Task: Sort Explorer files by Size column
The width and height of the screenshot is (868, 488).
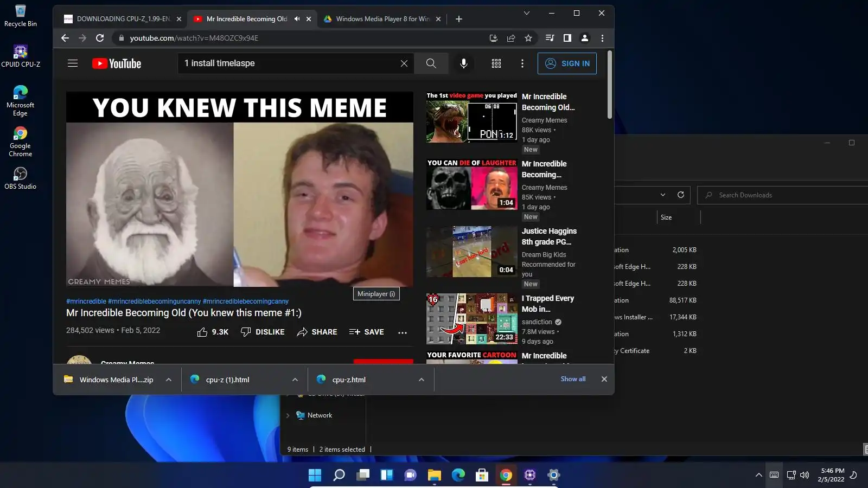Action: click(666, 217)
